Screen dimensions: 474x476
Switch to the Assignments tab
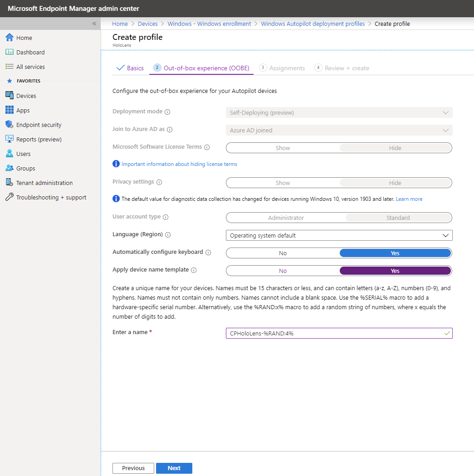click(x=286, y=68)
